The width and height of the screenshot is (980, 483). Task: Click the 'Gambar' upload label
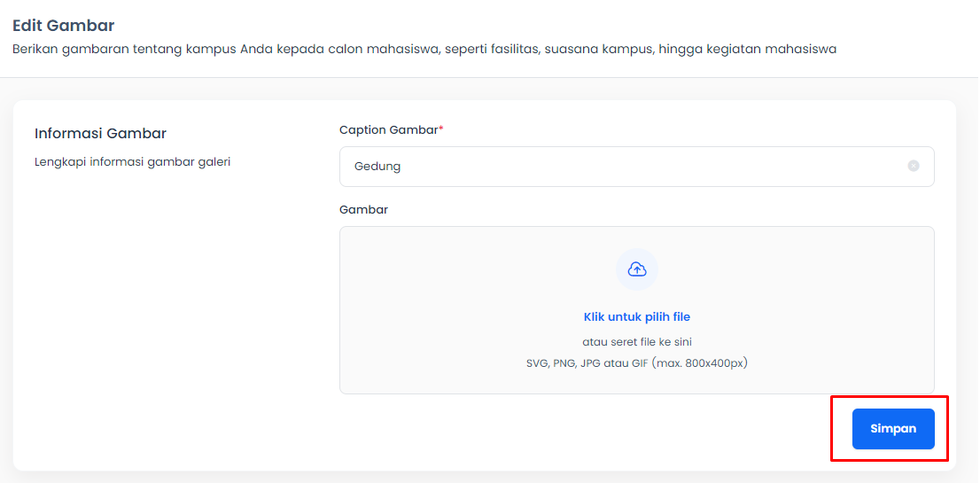pos(364,210)
